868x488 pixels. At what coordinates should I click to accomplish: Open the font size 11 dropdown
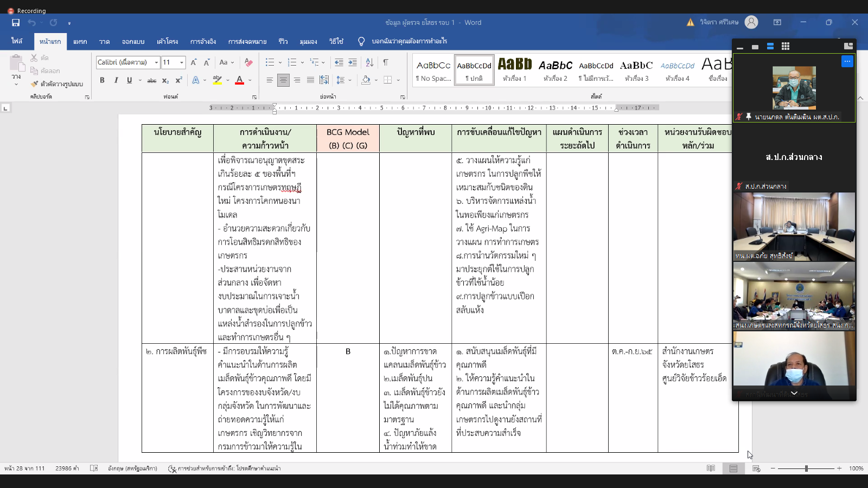(182, 62)
